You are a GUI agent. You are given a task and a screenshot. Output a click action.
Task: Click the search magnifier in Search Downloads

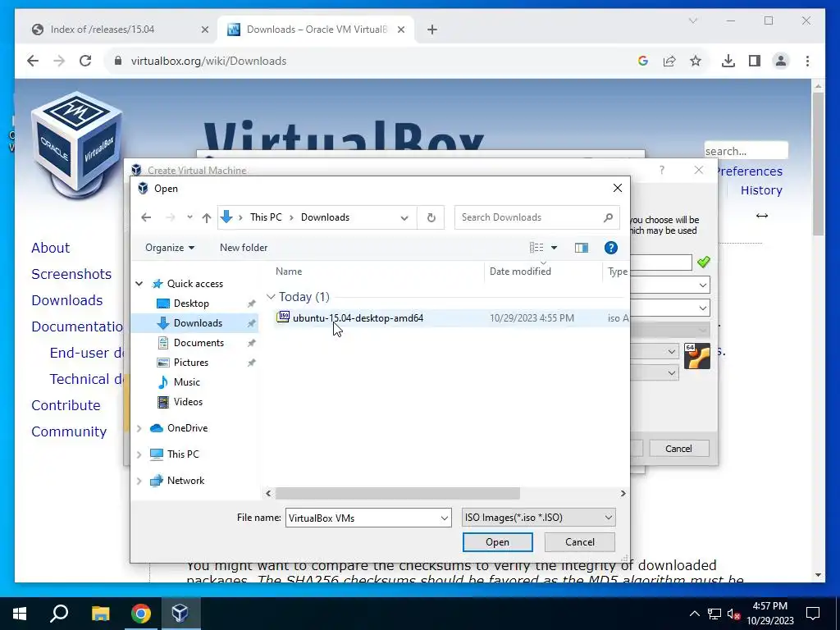(x=608, y=217)
